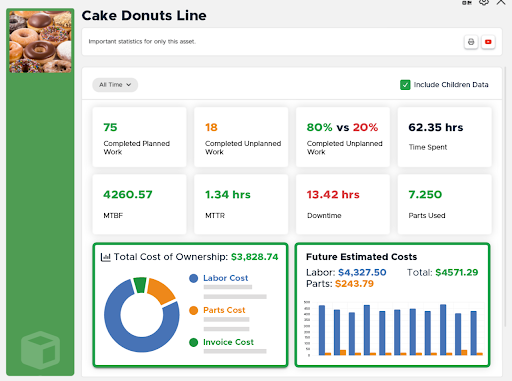Click the 75 Completed Planned Work card
This screenshot has height=381, width=512.
(x=139, y=137)
